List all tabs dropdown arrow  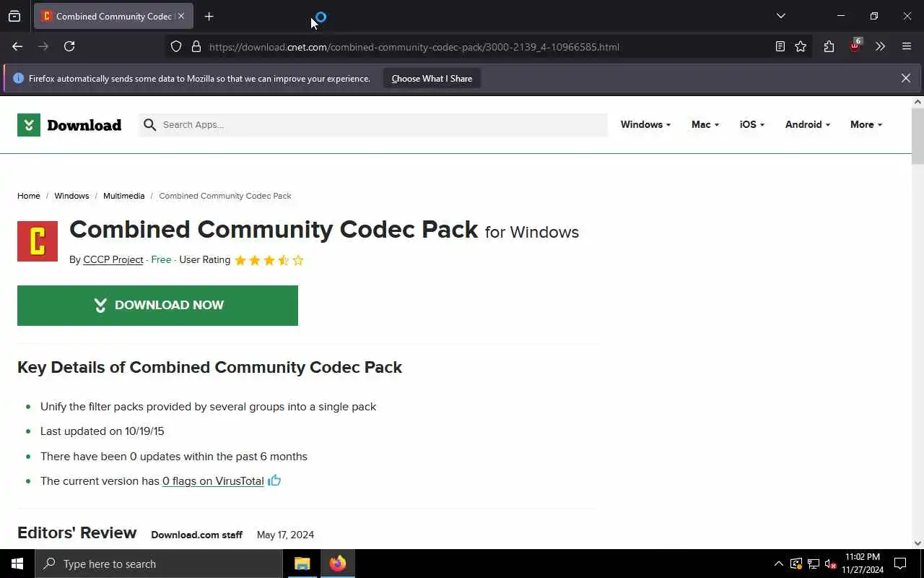[x=780, y=16]
